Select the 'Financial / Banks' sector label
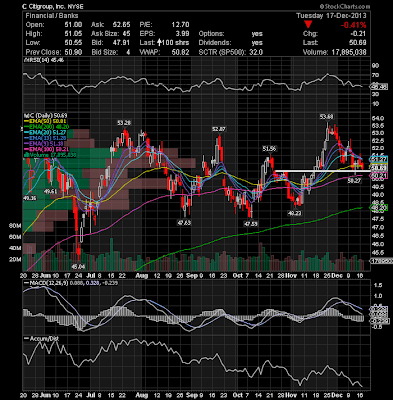Image resolution: width=393 pixels, height=400 pixels. coord(52,16)
